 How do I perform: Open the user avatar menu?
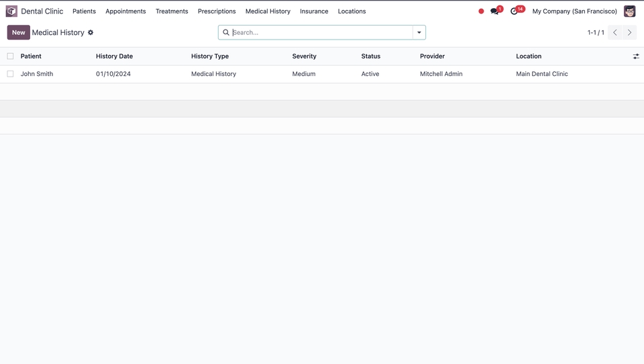coord(629,11)
